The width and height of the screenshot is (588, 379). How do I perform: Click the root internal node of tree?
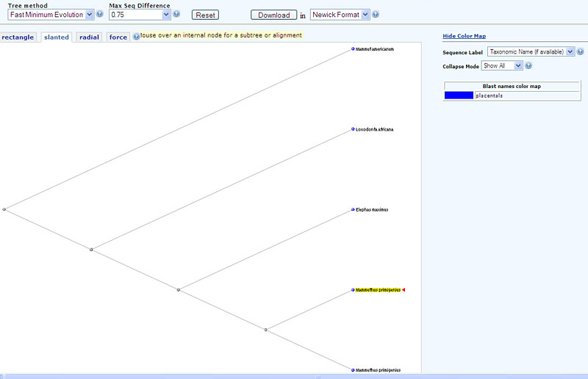pos(4,209)
